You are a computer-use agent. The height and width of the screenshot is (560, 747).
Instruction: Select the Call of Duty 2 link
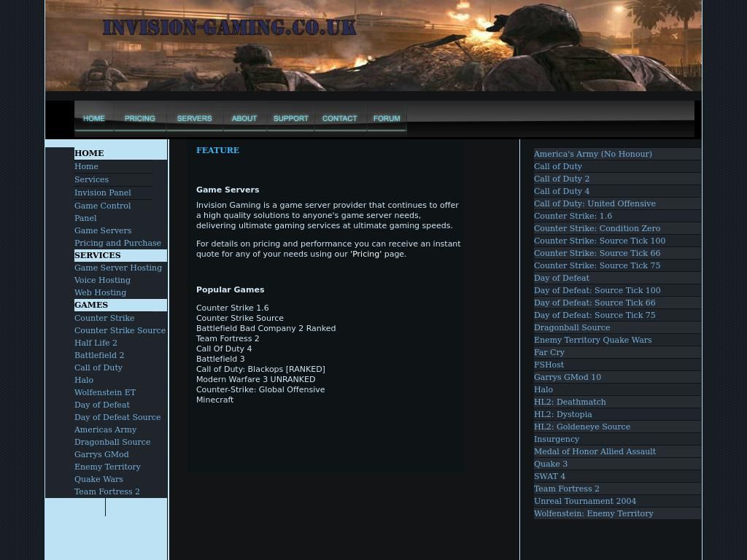[x=617, y=179]
